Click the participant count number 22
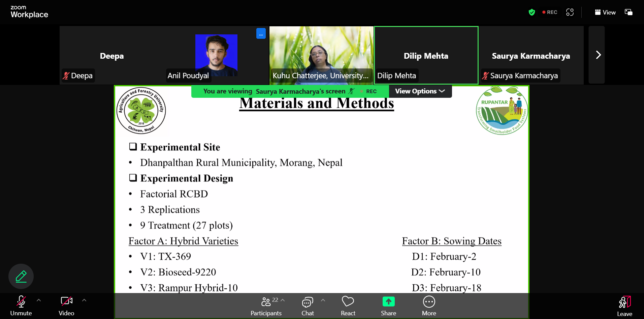 coord(275,300)
